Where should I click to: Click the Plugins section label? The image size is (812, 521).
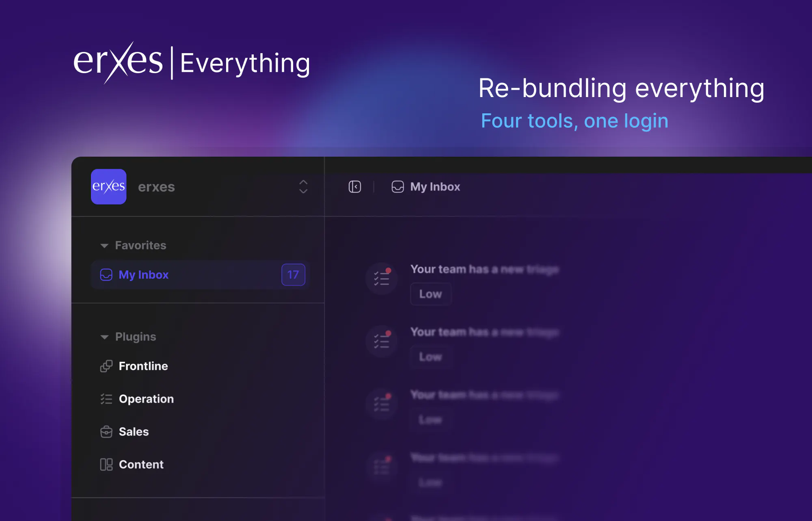[136, 337]
